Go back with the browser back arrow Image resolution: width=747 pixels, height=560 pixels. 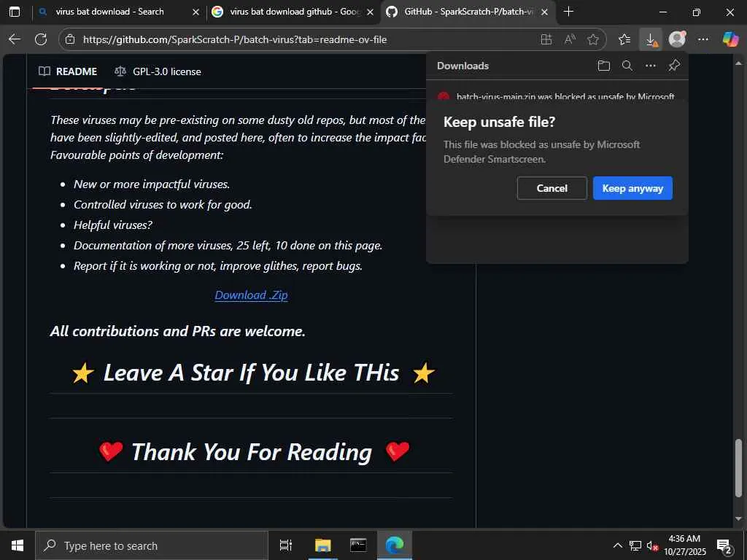coord(15,39)
